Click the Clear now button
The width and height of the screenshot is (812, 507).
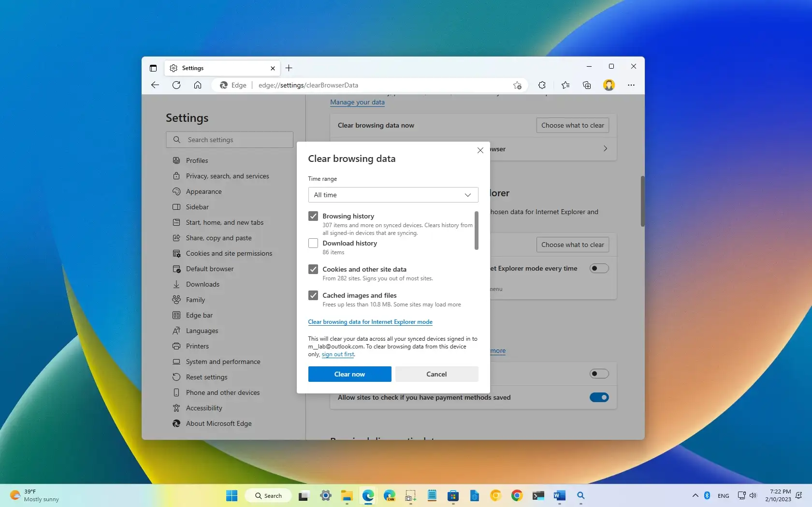pyautogui.click(x=350, y=374)
